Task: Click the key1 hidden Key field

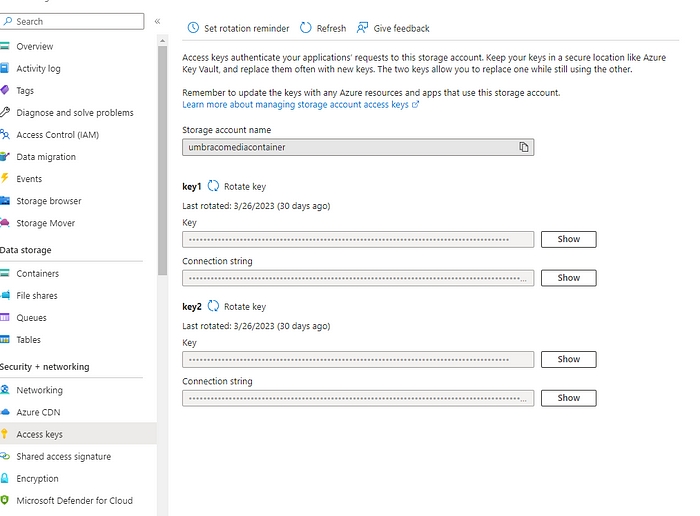Action: click(358, 239)
